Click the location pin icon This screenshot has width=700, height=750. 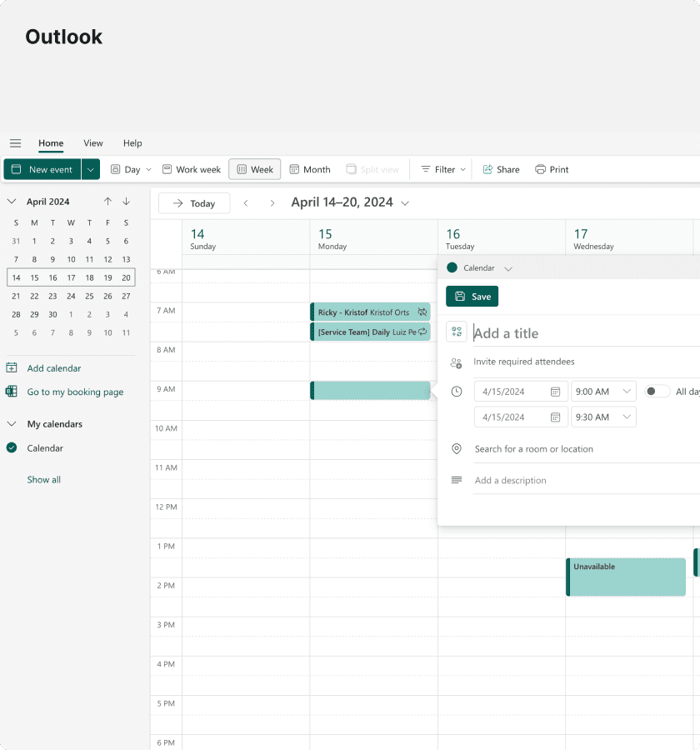(457, 448)
